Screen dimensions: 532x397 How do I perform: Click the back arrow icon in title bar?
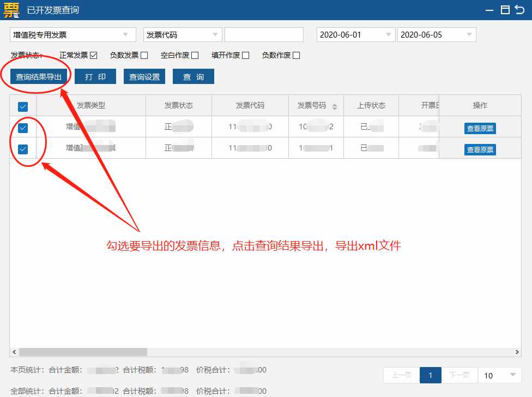tap(520, 9)
